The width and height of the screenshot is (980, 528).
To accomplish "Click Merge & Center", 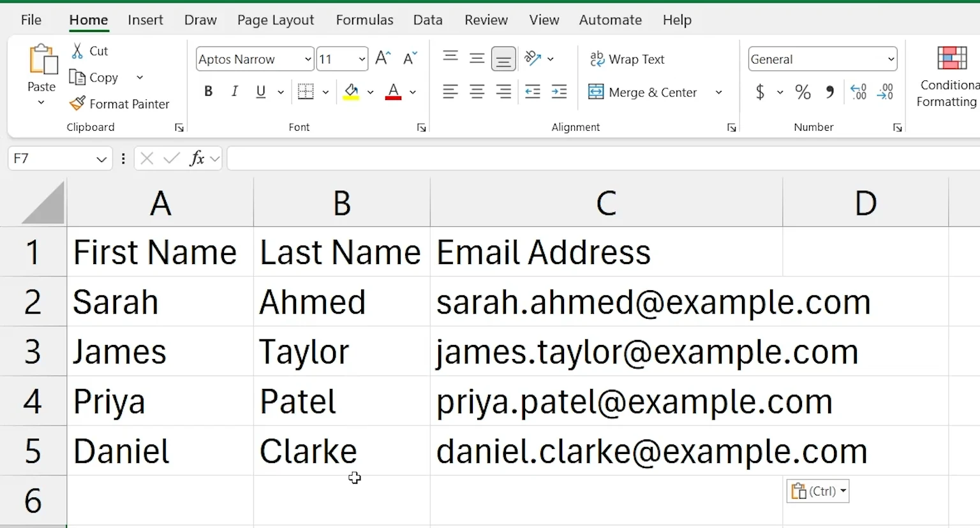I will tap(642, 92).
